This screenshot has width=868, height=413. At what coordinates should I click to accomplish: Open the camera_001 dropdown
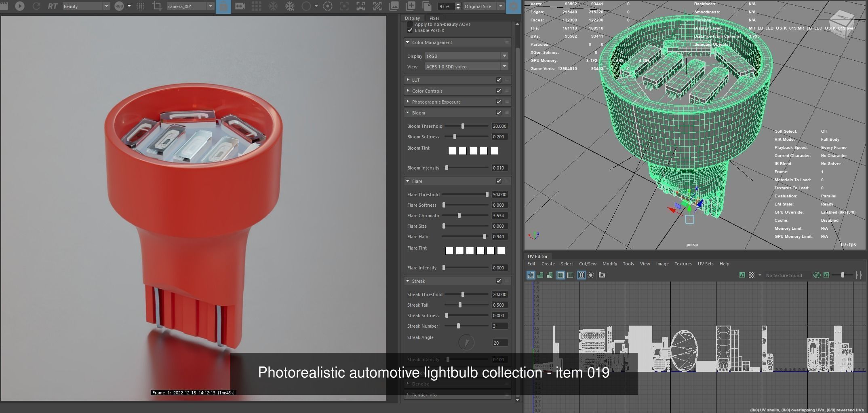click(x=190, y=6)
